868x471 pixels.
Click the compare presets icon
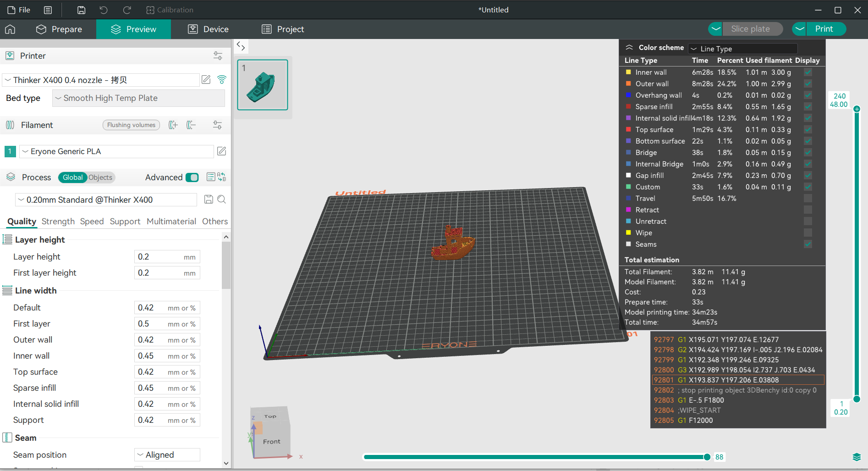[222, 177]
